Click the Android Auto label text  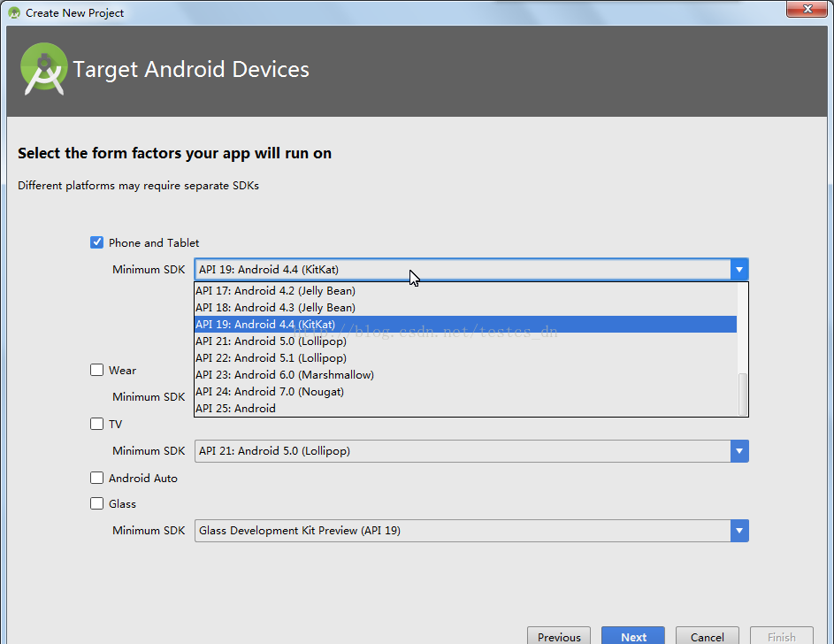point(143,478)
